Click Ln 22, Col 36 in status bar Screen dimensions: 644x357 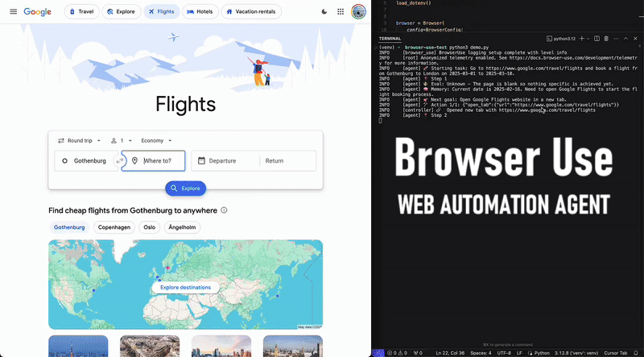pos(450,353)
